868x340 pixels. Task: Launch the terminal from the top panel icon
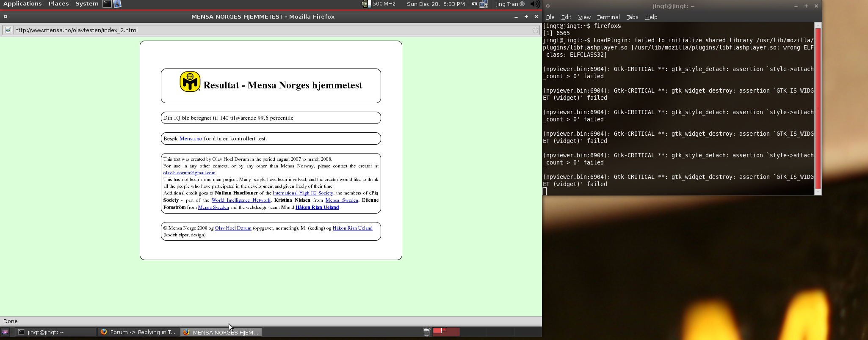click(107, 4)
